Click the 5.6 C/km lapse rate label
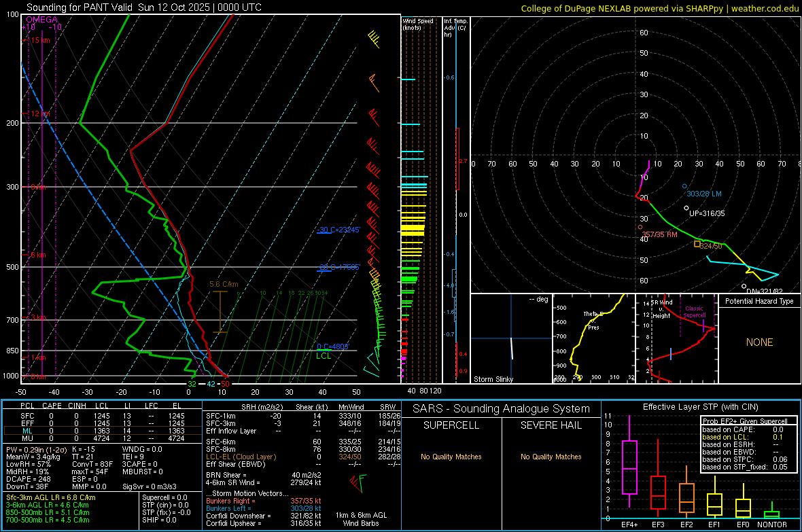This screenshot has height=532, width=802. point(224,285)
